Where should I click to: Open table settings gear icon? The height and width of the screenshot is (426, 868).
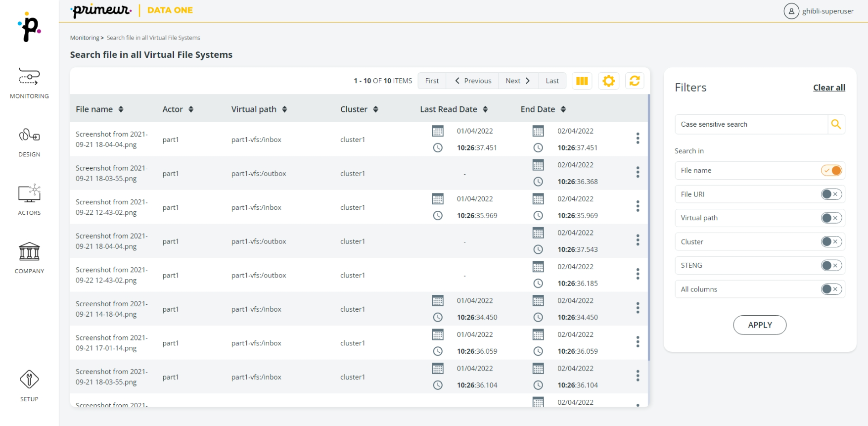coord(608,81)
